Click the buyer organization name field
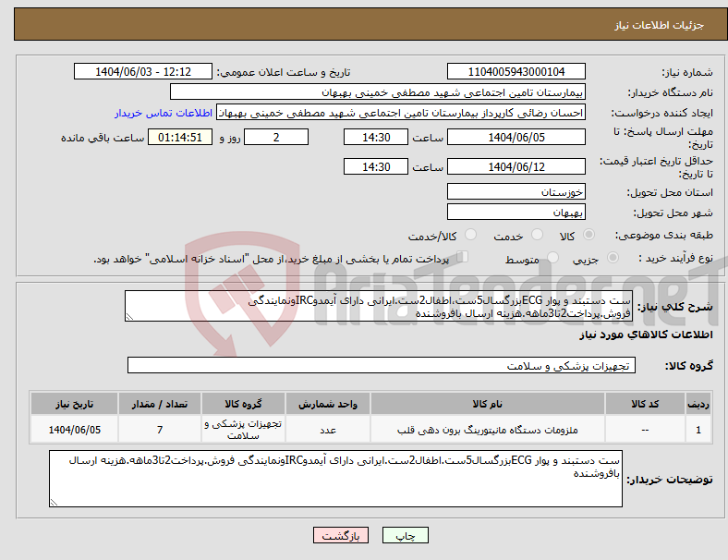 pyautogui.click(x=378, y=92)
